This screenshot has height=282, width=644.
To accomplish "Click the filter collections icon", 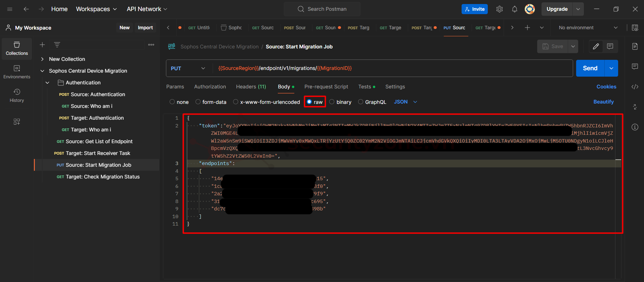I will tap(57, 45).
